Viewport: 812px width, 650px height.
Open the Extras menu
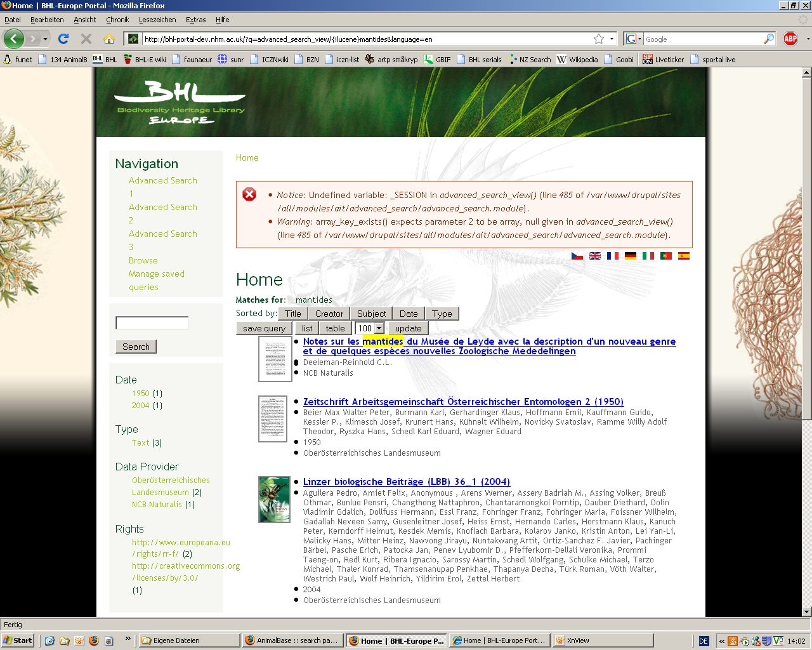coord(195,20)
